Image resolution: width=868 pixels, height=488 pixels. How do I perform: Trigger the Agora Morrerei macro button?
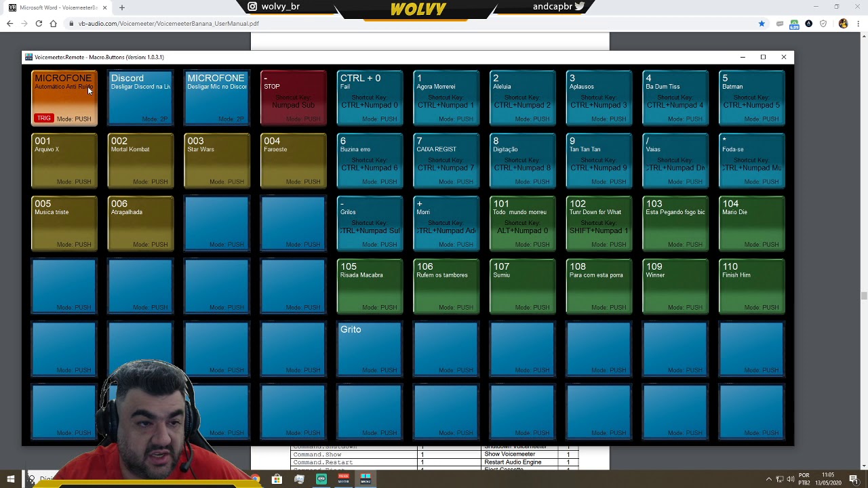(x=446, y=98)
